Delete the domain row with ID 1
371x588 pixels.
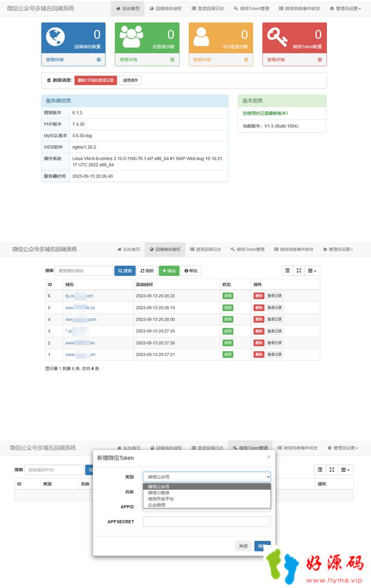coord(259,354)
